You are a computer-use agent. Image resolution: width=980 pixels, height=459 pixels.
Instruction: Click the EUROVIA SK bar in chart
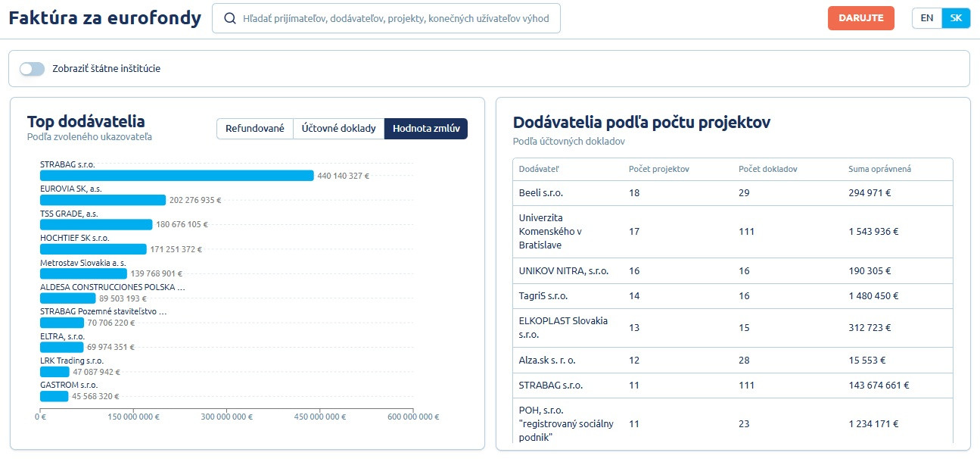102,200
